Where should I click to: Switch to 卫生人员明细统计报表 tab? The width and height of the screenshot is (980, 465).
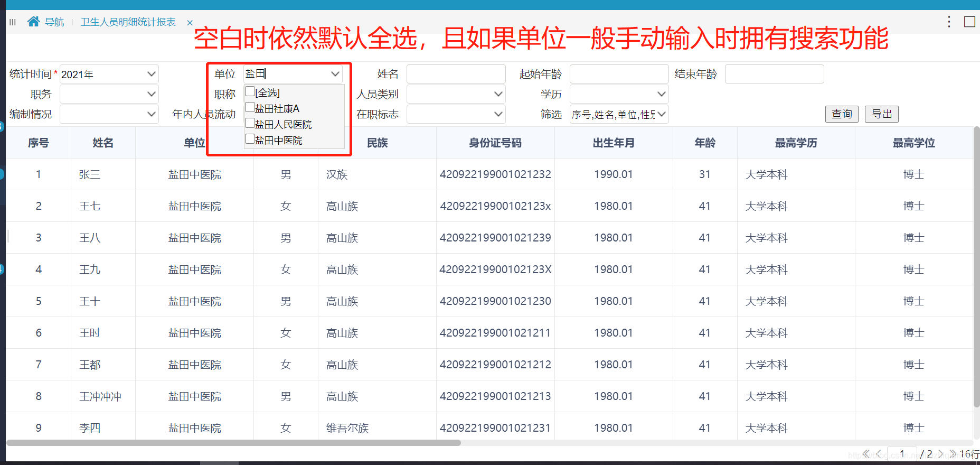pos(128,22)
